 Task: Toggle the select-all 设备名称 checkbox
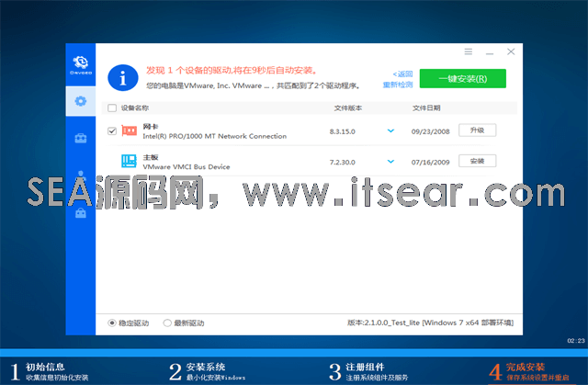click(x=112, y=108)
